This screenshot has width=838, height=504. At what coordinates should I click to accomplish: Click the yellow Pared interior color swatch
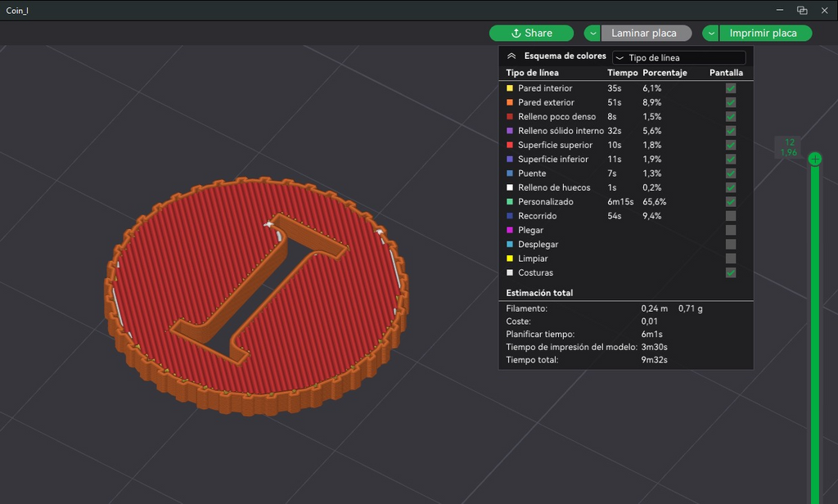(x=510, y=88)
